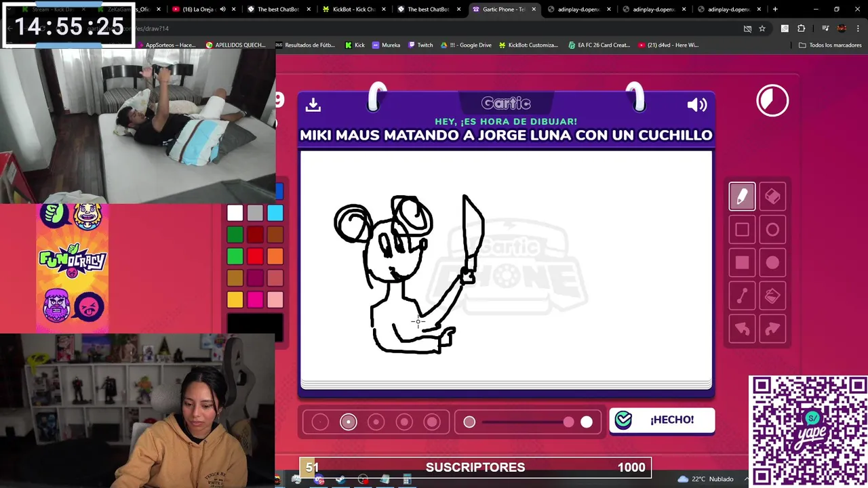
Task: Select the eraser tool
Action: pyautogui.click(x=772, y=197)
